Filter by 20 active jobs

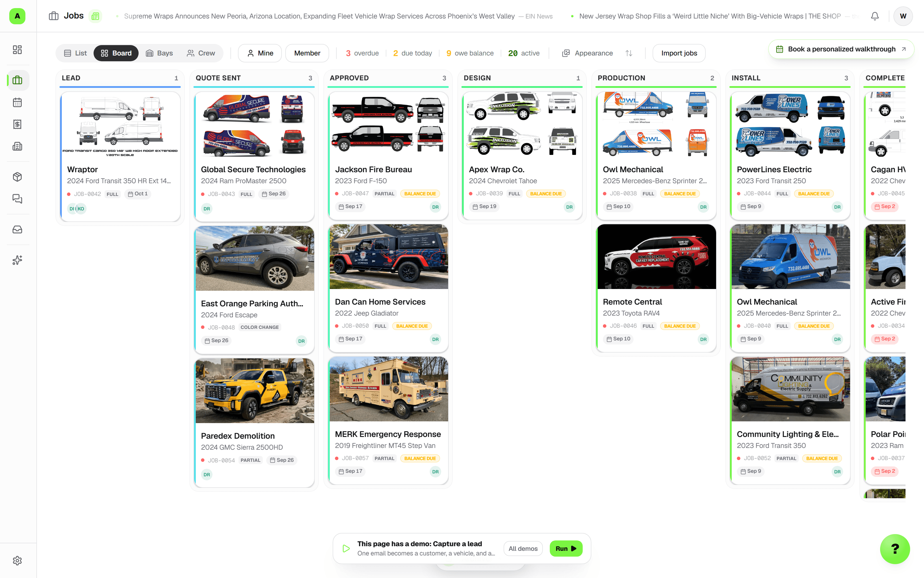524,53
